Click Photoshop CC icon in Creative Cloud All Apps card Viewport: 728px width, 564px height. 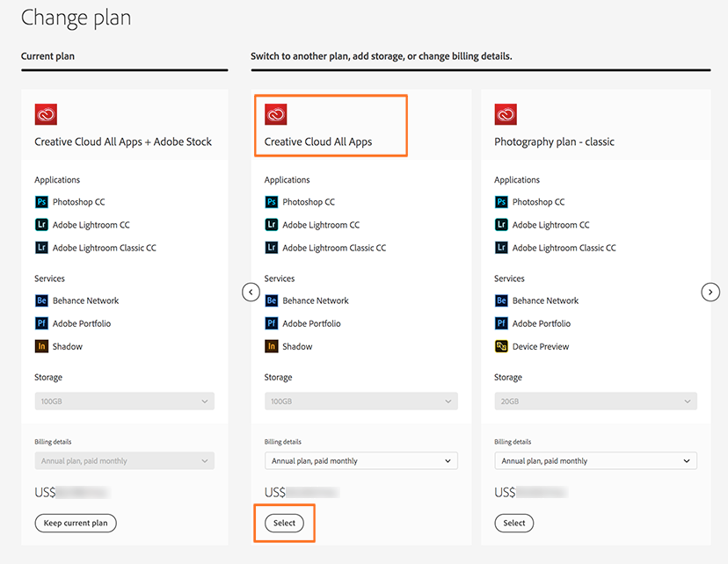pos(272,202)
